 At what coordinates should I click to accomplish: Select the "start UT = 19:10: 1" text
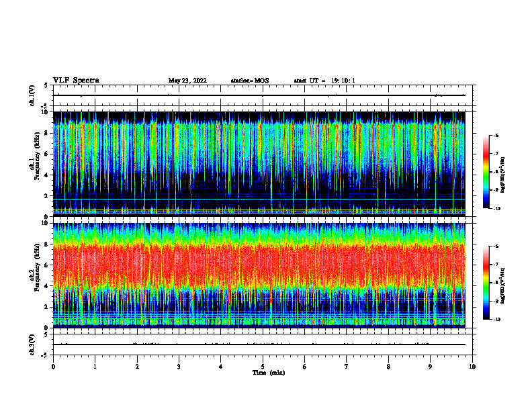(x=324, y=81)
